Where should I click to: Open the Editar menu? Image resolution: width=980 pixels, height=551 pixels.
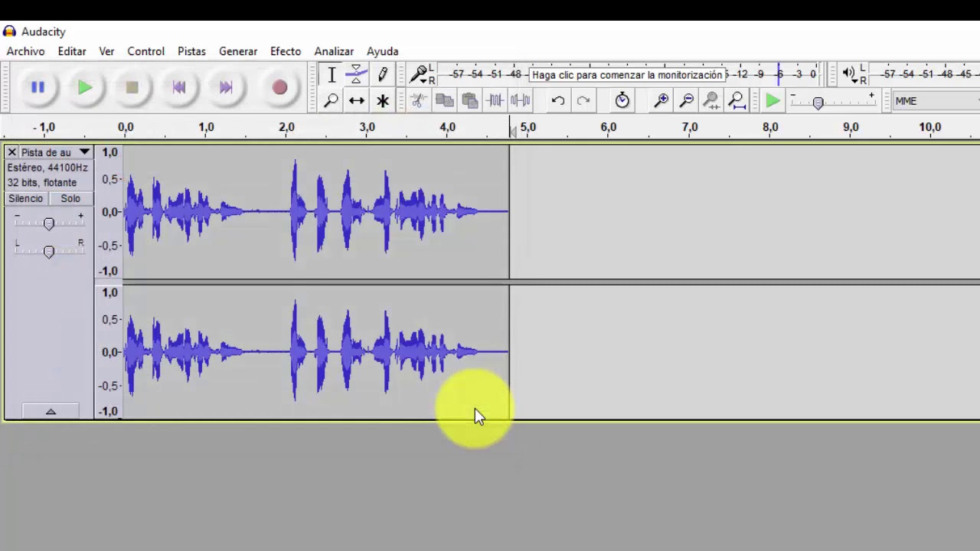(72, 51)
